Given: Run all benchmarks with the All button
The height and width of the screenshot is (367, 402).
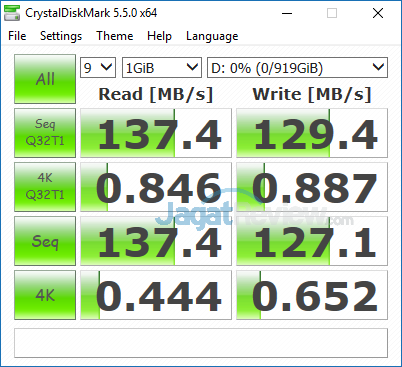Looking at the screenshot, I should [x=45, y=79].
